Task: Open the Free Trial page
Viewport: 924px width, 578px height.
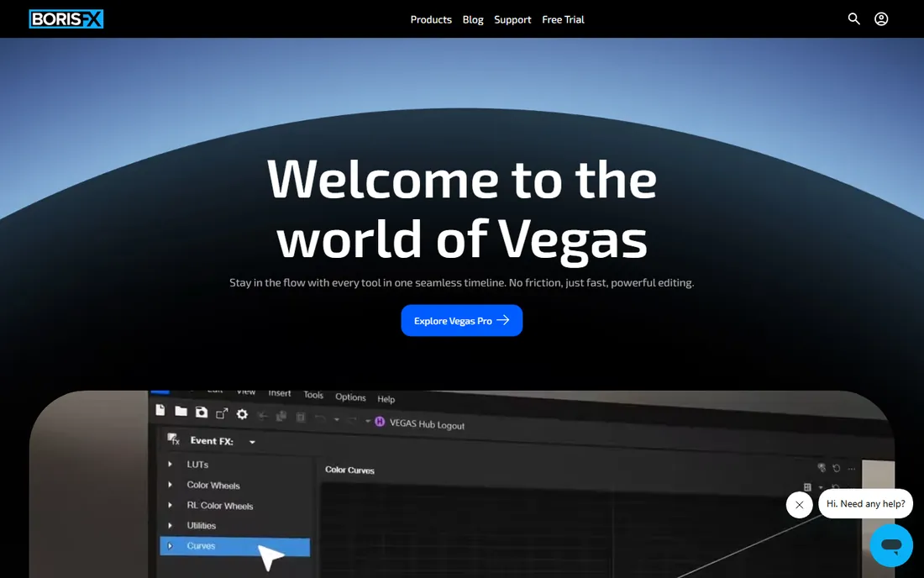Action: coord(563,19)
